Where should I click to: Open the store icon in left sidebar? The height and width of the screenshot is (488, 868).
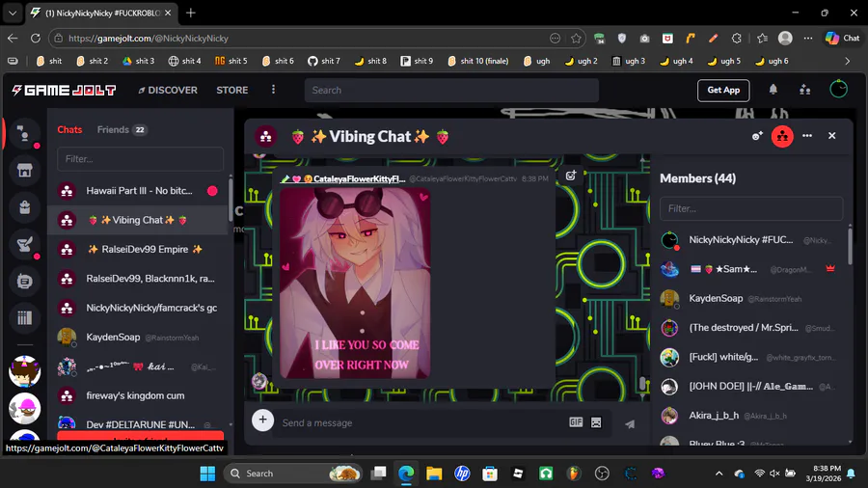click(x=24, y=171)
